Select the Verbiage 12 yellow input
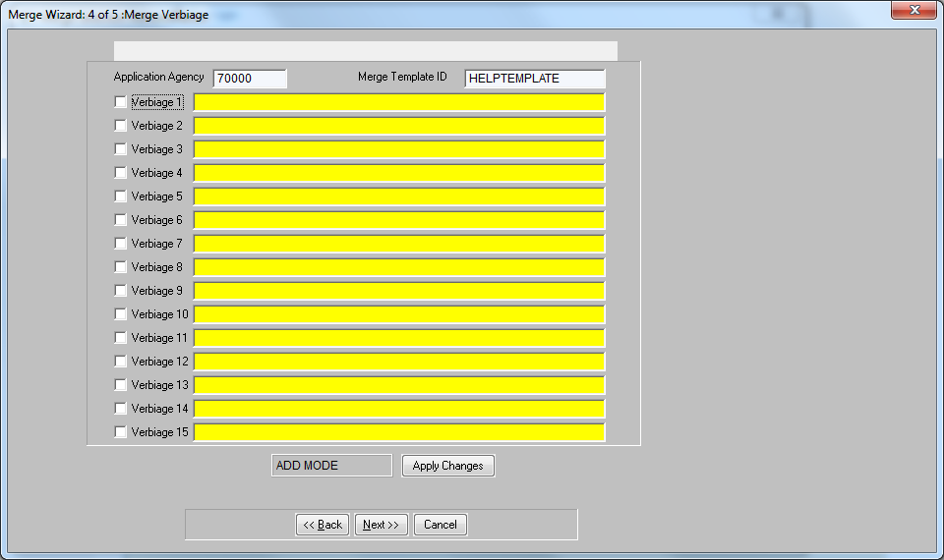944x560 pixels. tap(399, 362)
